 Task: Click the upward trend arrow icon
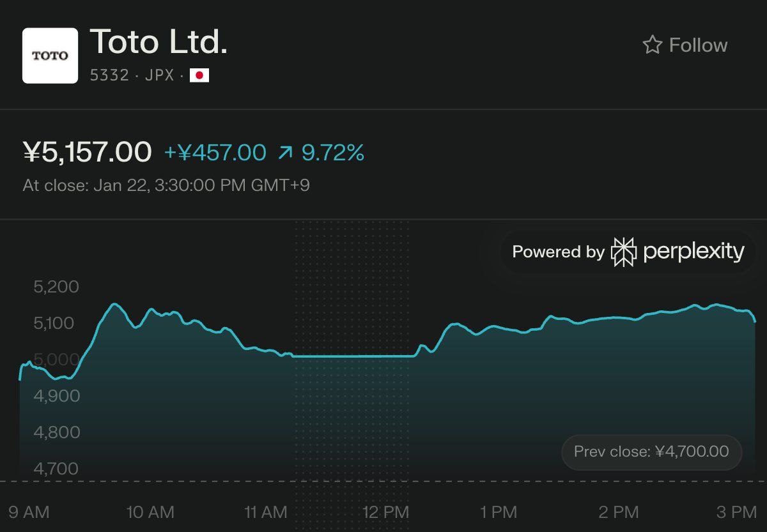pos(286,153)
